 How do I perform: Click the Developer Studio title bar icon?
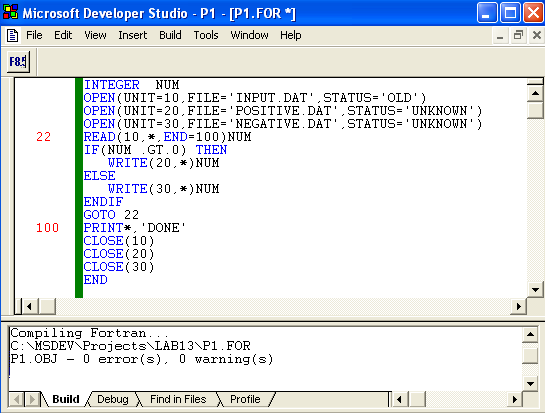coord(10,12)
